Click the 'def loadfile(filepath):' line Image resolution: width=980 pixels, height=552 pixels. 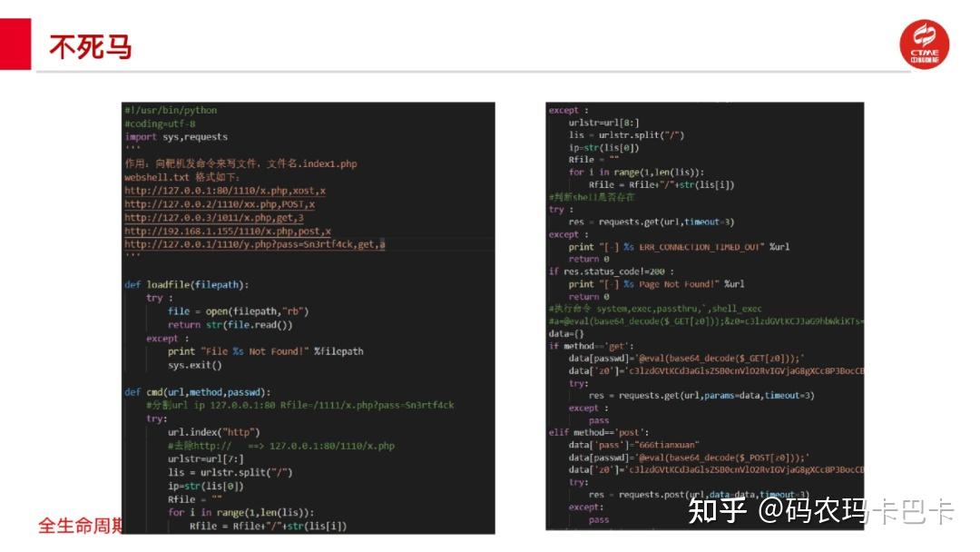click(x=186, y=284)
